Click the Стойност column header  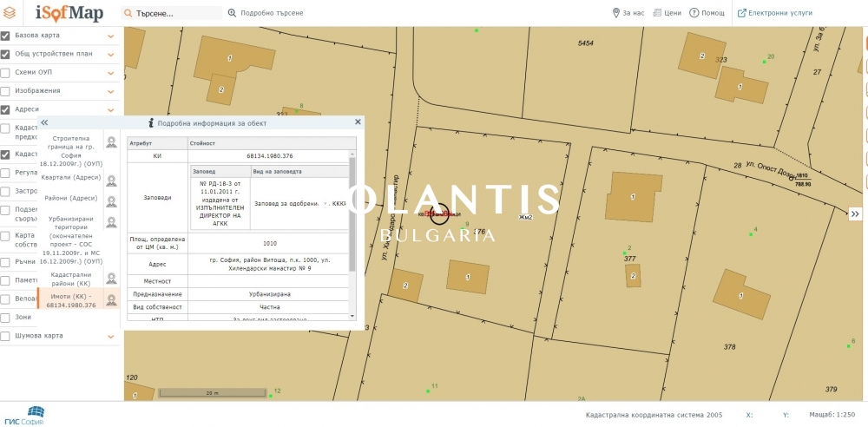pos(273,143)
